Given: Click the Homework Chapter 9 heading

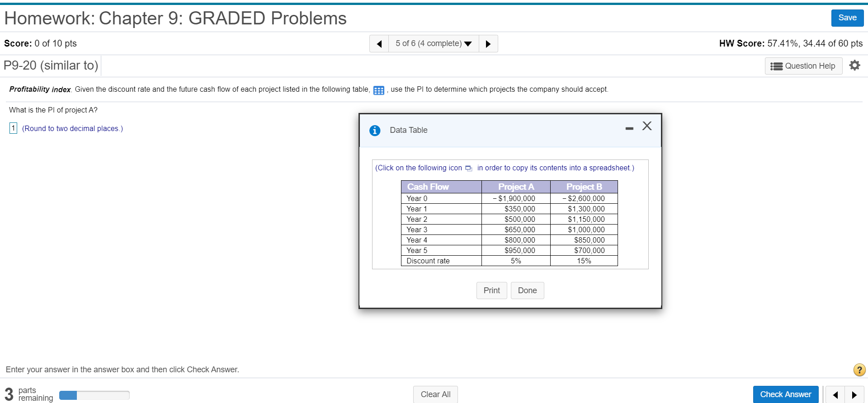Looking at the screenshot, I should 175,18.
